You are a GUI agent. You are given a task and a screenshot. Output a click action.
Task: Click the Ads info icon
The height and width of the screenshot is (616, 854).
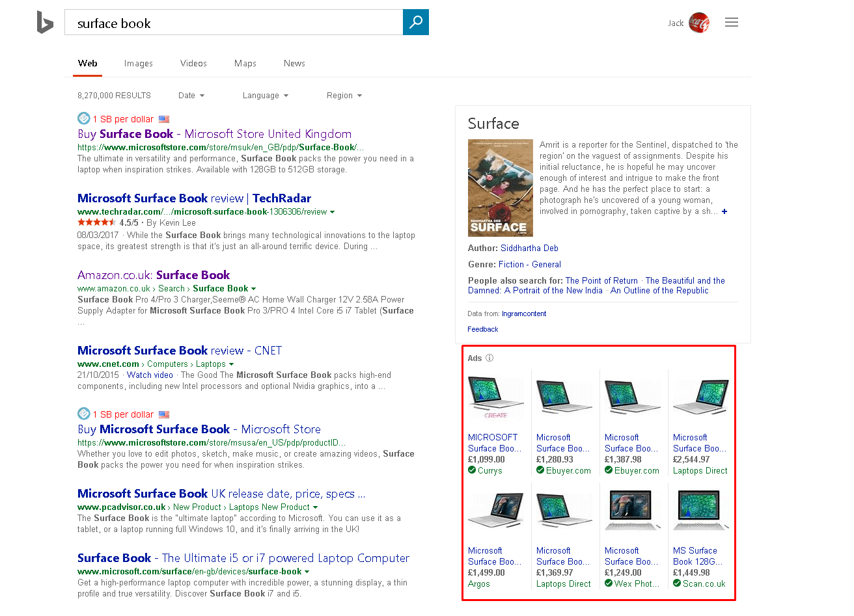[489, 358]
